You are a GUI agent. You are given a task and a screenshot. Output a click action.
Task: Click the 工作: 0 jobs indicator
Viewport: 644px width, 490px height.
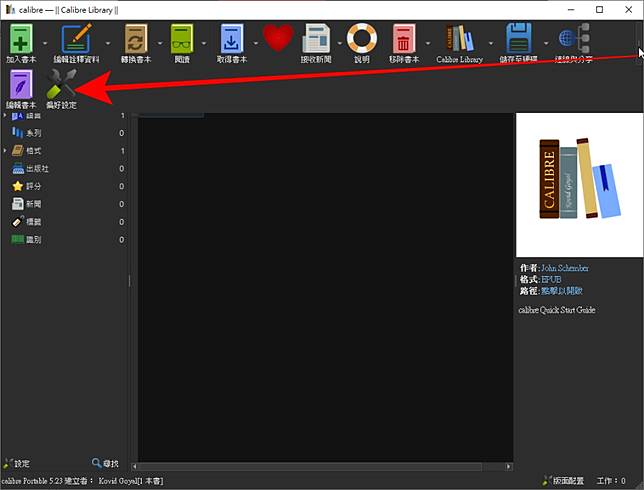click(611, 481)
